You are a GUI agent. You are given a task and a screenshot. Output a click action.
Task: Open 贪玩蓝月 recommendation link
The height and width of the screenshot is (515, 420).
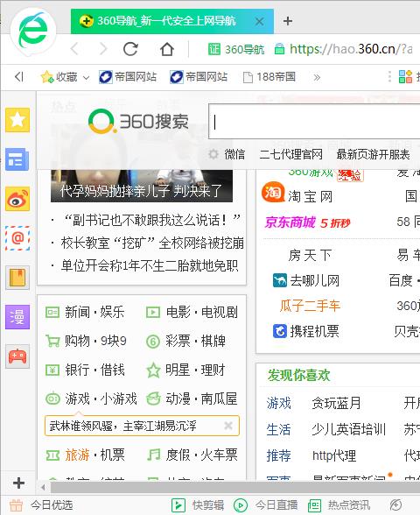tap(336, 403)
